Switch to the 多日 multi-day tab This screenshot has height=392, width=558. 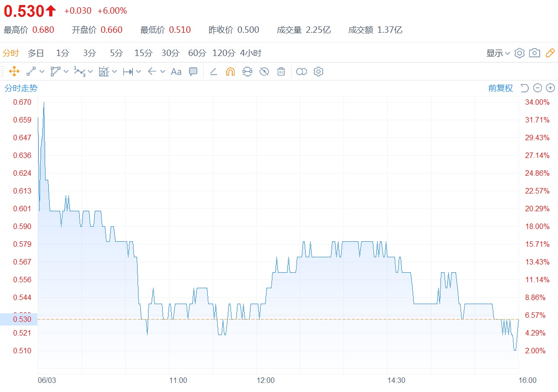pos(36,53)
